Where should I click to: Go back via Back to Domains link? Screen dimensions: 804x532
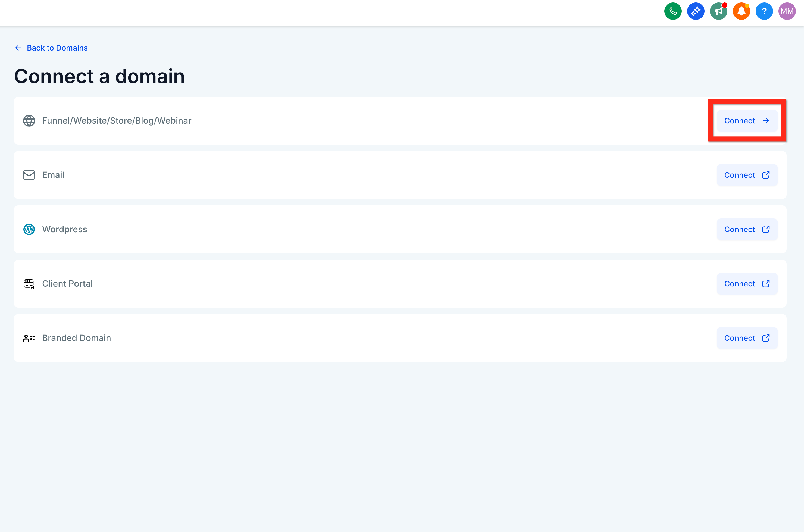[x=57, y=48]
